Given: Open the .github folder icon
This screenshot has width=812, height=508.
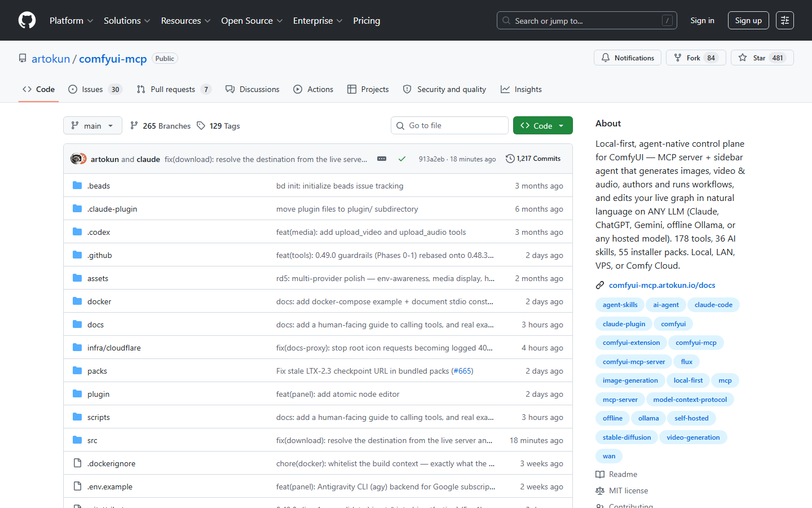Looking at the screenshot, I should (x=77, y=255).
